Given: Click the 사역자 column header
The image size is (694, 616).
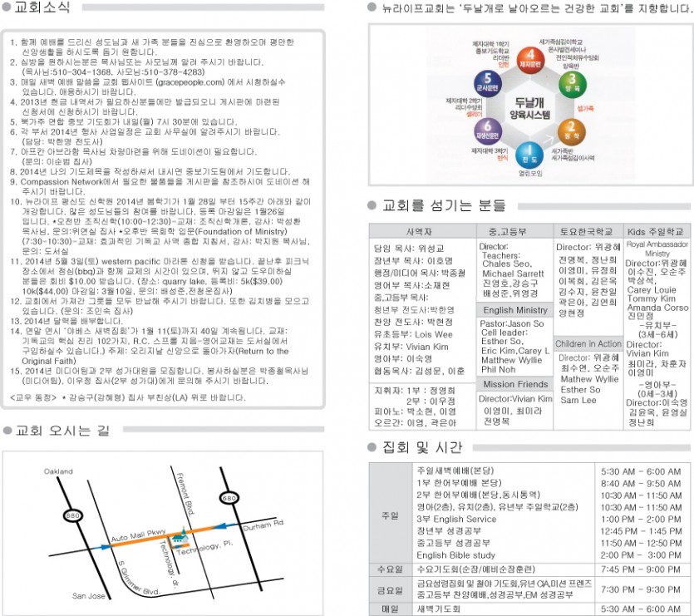Looking at the screenshot, I should tap(419, 232).
